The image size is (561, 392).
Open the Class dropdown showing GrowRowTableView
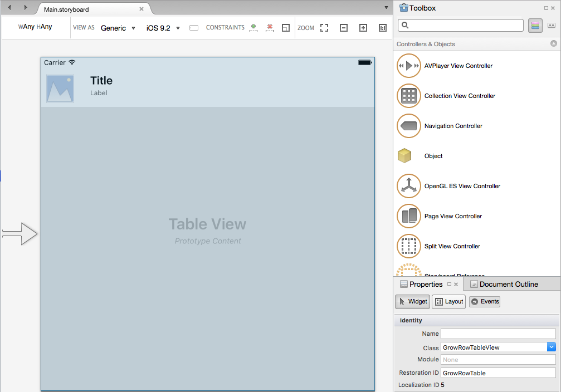(551, 347)
